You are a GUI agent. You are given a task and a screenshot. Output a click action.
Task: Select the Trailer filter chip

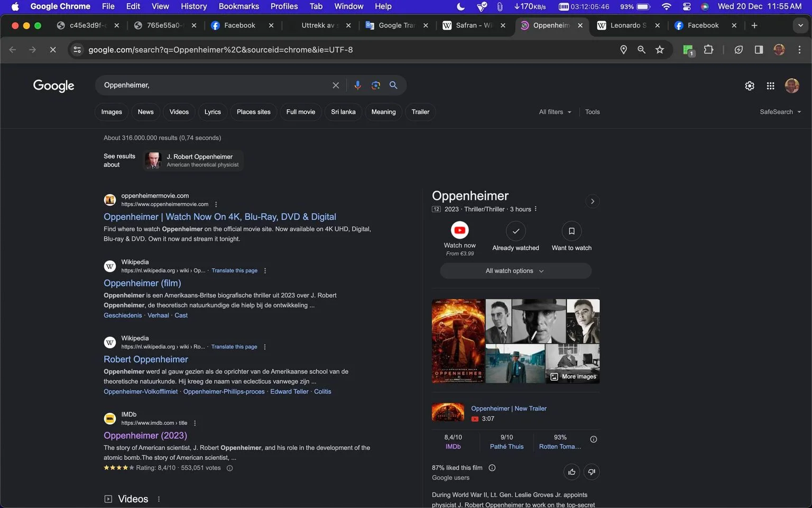(421, 112)
